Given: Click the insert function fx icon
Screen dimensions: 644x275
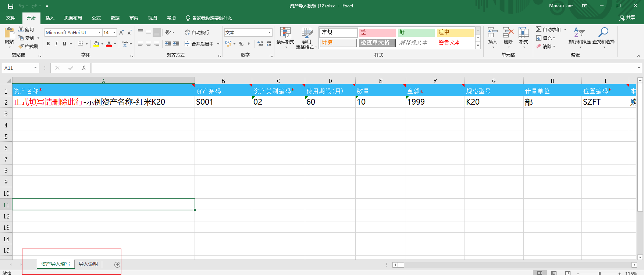Looking at the screenshot, I should tap(84, 68).
